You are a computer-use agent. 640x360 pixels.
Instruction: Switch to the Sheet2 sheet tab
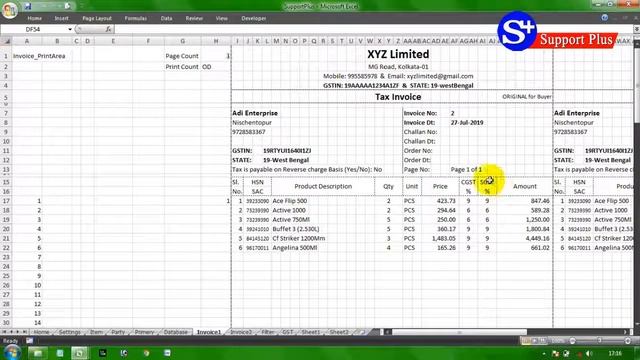point(339,332)
